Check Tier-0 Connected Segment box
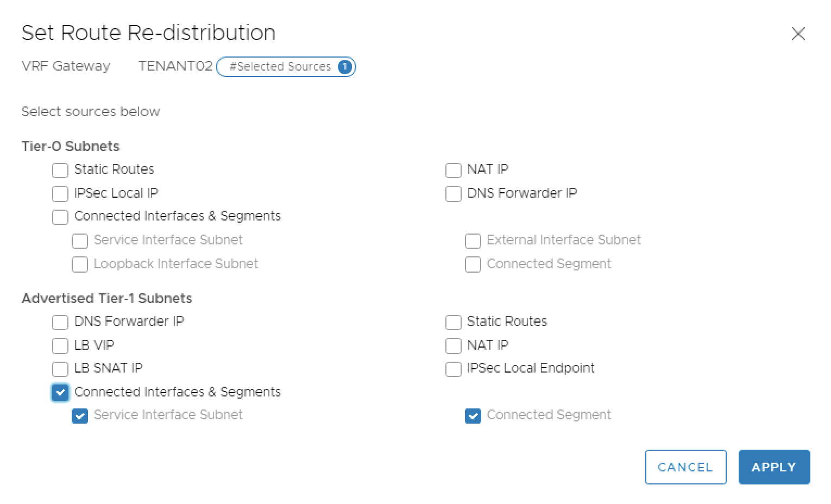Viewport: 831px width, 504px height. pos(473,264)
